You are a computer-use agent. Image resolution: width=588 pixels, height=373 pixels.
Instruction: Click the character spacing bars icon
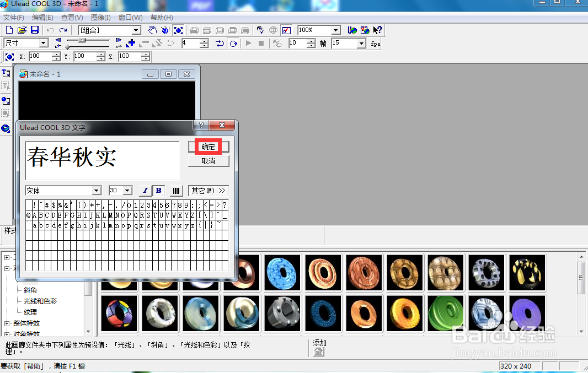(176, 191)
